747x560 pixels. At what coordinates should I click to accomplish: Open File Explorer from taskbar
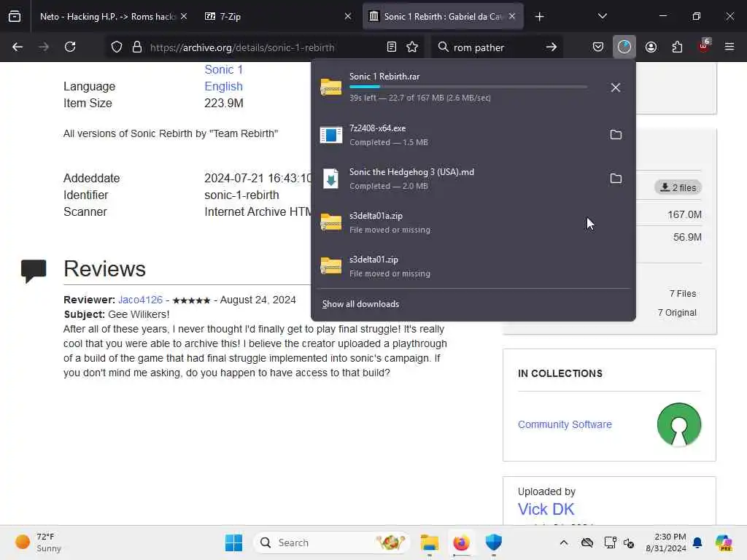point(429,542)
